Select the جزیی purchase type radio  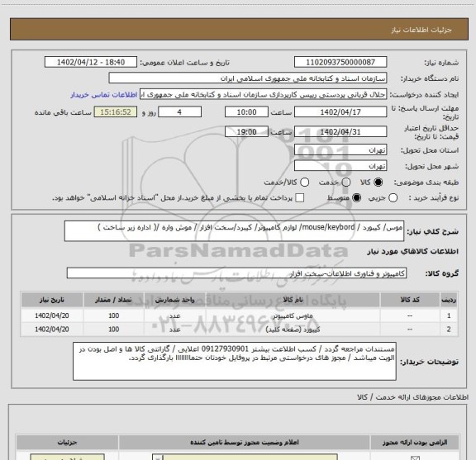(x=393, y=198)
